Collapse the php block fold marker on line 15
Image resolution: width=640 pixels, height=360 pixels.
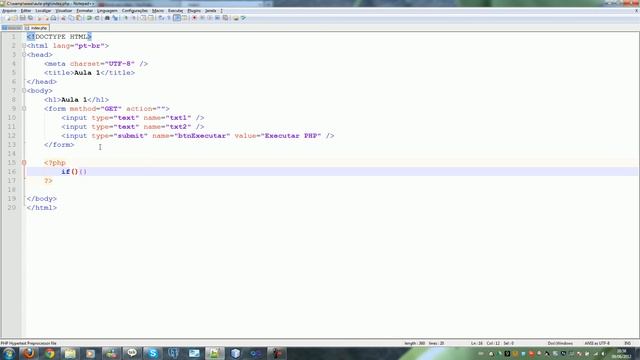(24, 162)
